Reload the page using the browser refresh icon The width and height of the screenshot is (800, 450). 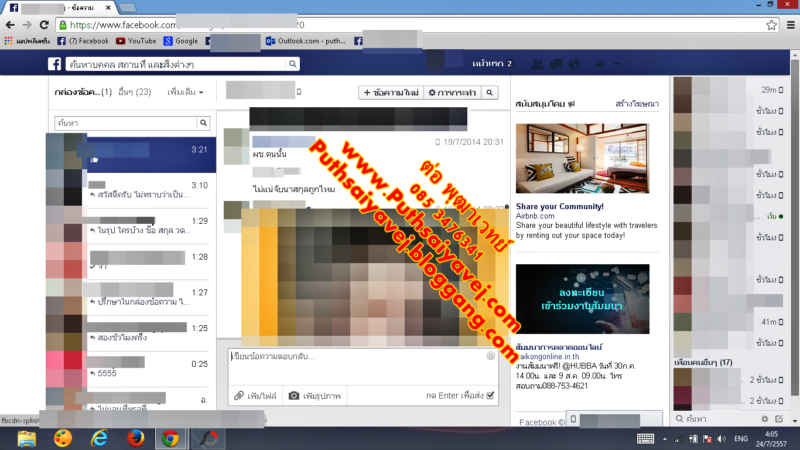click(45, 24)
